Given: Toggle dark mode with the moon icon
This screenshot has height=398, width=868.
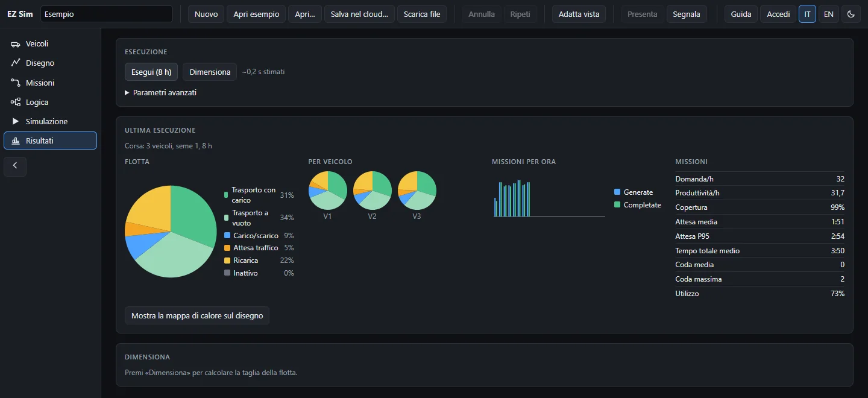Looking at the screenshot, I should tap(851, 14).
